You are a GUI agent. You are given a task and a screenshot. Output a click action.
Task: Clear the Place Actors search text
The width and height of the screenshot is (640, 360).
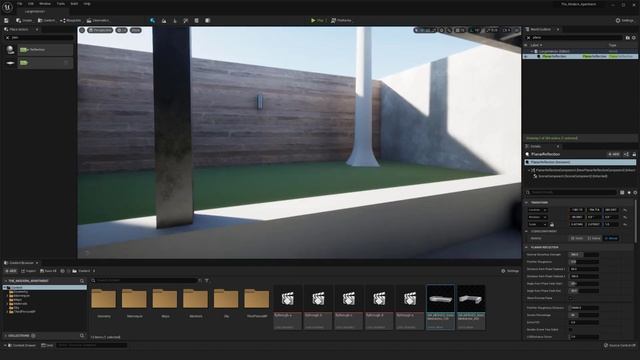[7, 38]
